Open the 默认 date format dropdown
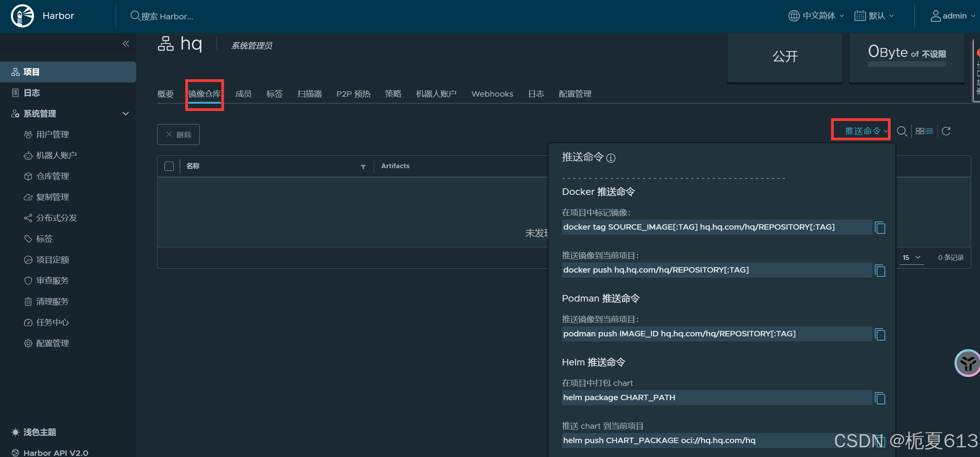This screenshot has width=980, height=457. coord(874,16)
